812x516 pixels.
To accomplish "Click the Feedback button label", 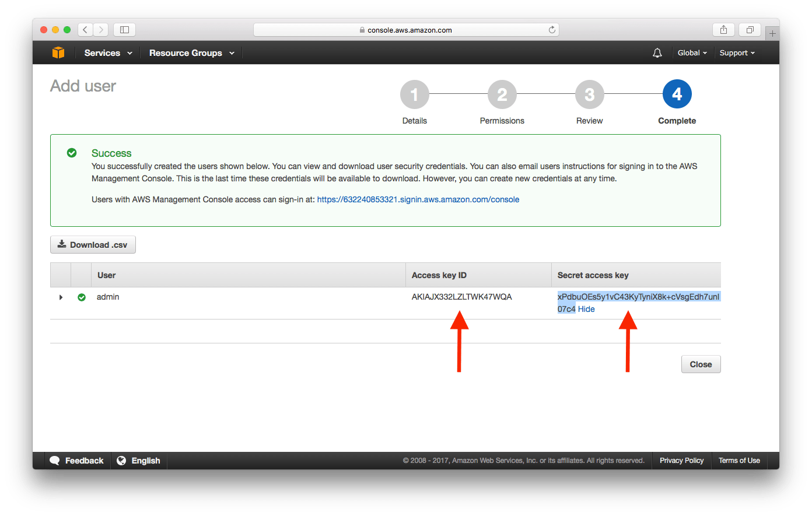I will tap(85, 461).
